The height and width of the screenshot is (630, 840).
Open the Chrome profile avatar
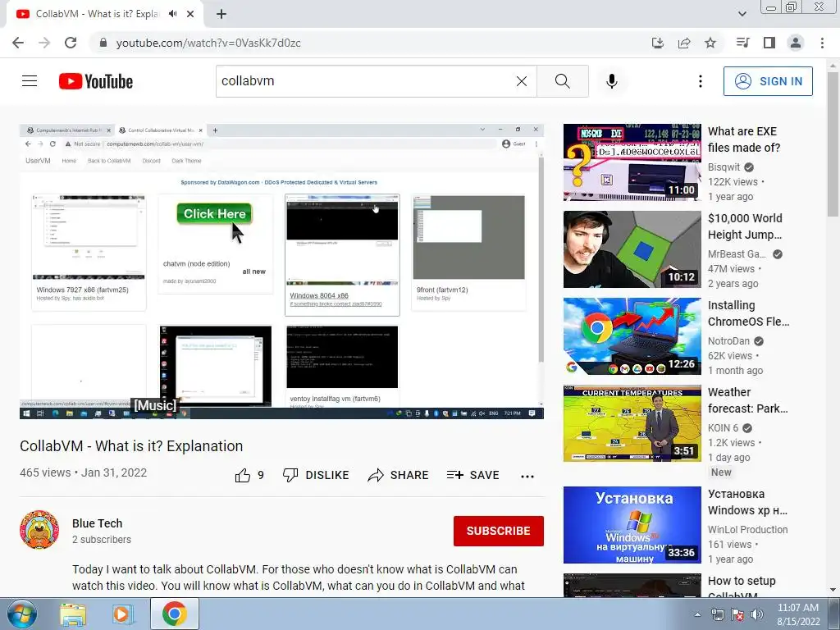point(796,43)
